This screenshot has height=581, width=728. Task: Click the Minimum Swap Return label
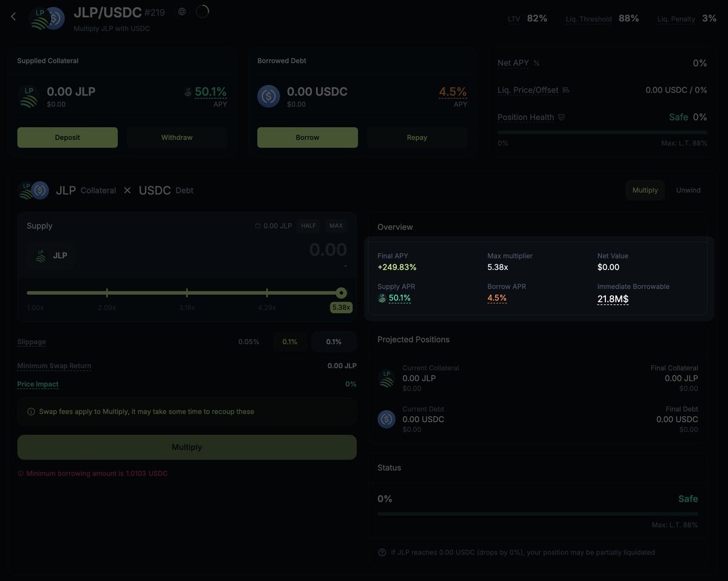[54, 366]
